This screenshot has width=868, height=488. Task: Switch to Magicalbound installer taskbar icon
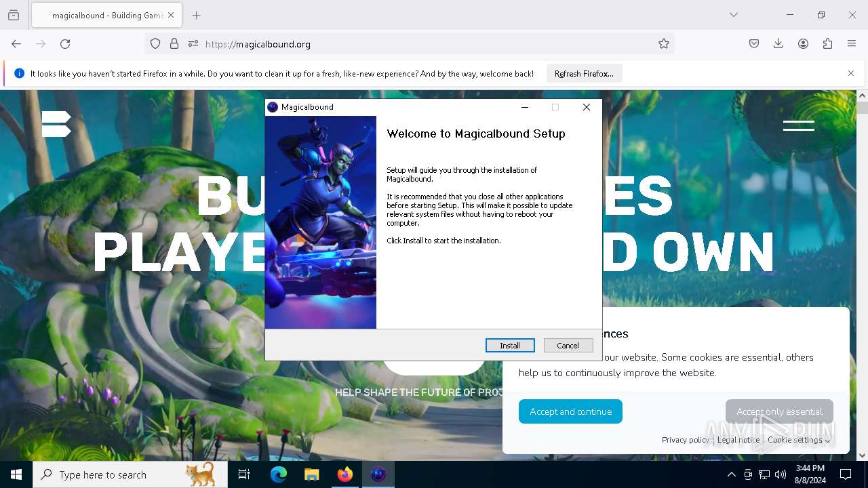point(378,474)
